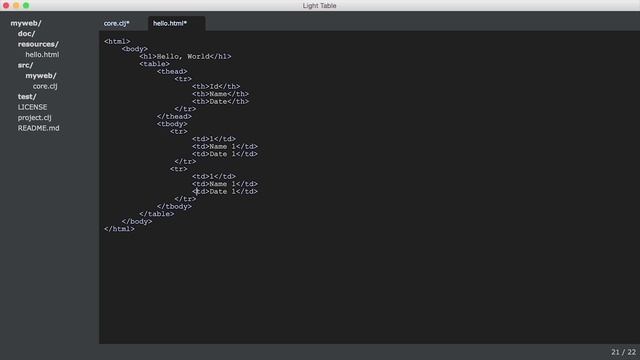The image size is (640, 360).
Task: Click the <table> opening tag line
Action: [x=154, y=64]
